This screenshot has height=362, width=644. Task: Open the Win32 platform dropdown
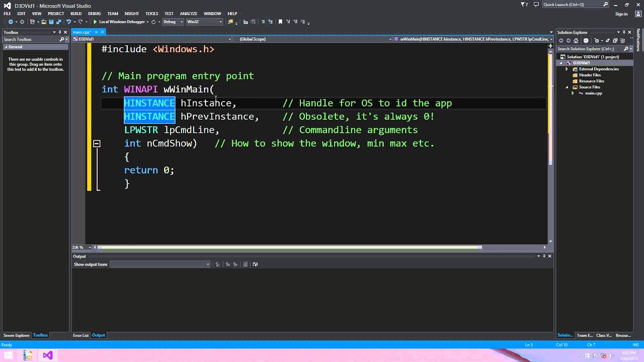204,22
